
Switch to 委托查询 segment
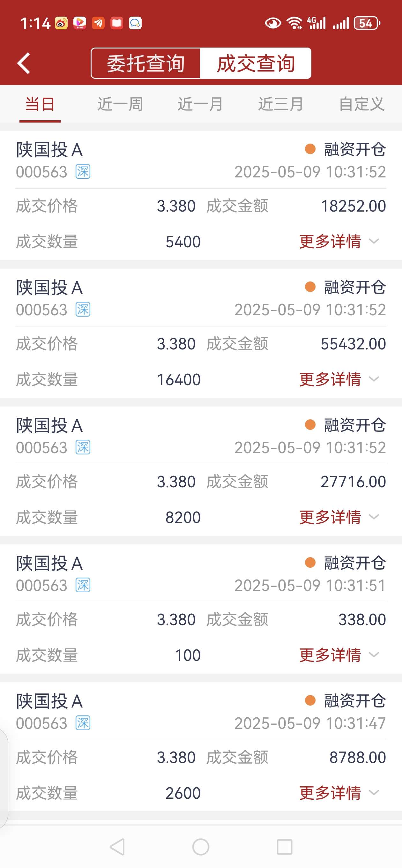(146, 64)
